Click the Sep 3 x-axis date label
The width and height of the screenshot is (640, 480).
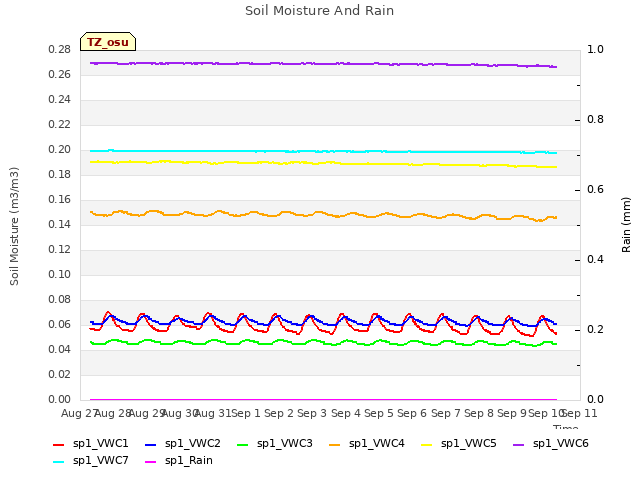(x=312, y=413)
